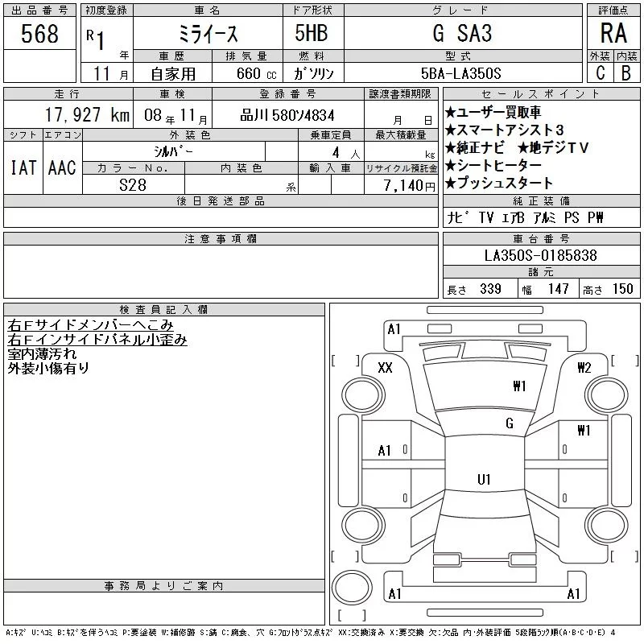Click rear bumper right A1 mark

(573, 594)
